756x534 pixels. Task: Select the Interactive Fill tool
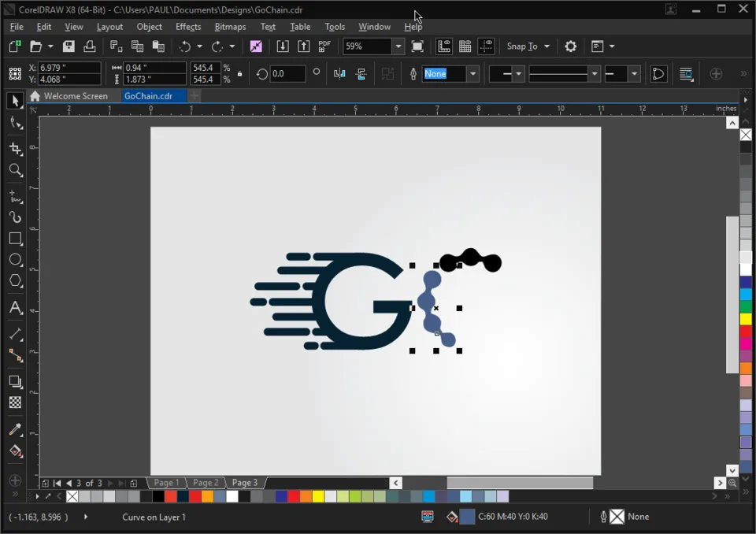click(x=16, y=451)
